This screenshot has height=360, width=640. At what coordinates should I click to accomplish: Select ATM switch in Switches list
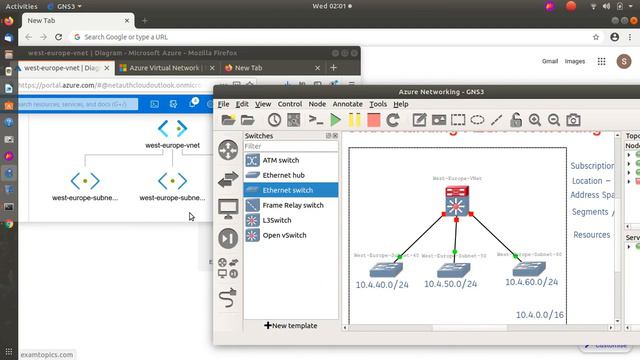[x=291, y=160]
